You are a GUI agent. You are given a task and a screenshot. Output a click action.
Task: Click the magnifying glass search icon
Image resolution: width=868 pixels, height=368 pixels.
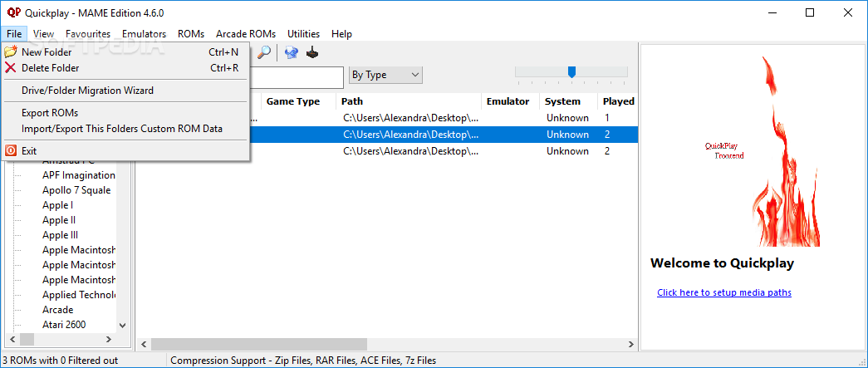pyautogui.click(x=265, y=52)
